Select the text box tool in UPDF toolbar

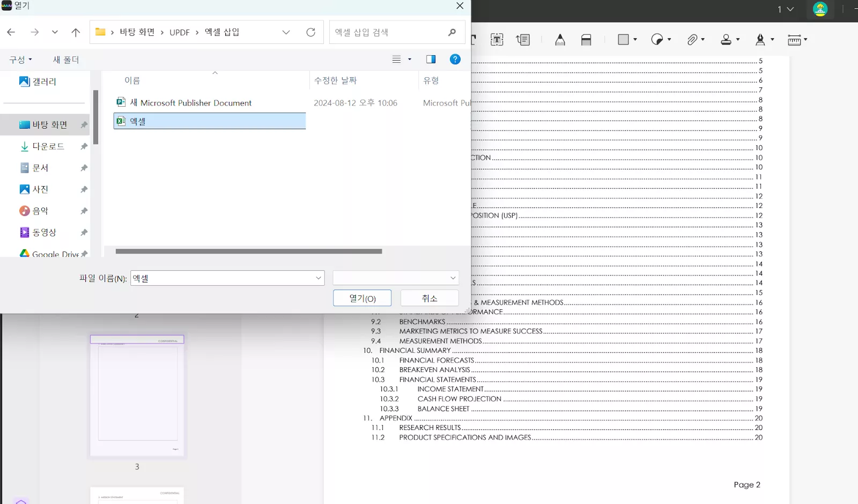(497, 40)
